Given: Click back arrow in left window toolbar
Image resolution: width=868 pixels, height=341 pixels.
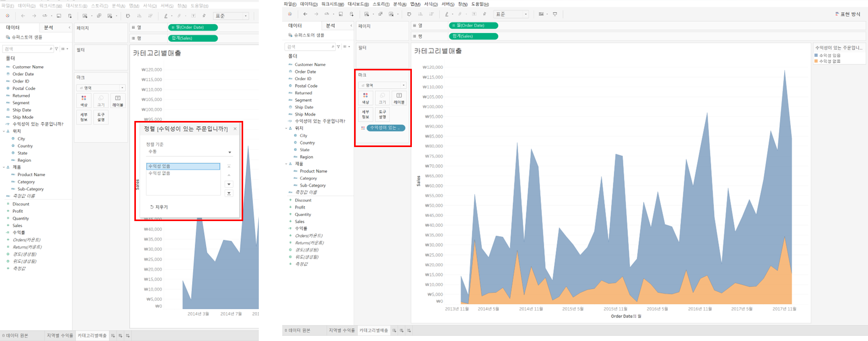Looking at the screenshot, I should point(23,16).
